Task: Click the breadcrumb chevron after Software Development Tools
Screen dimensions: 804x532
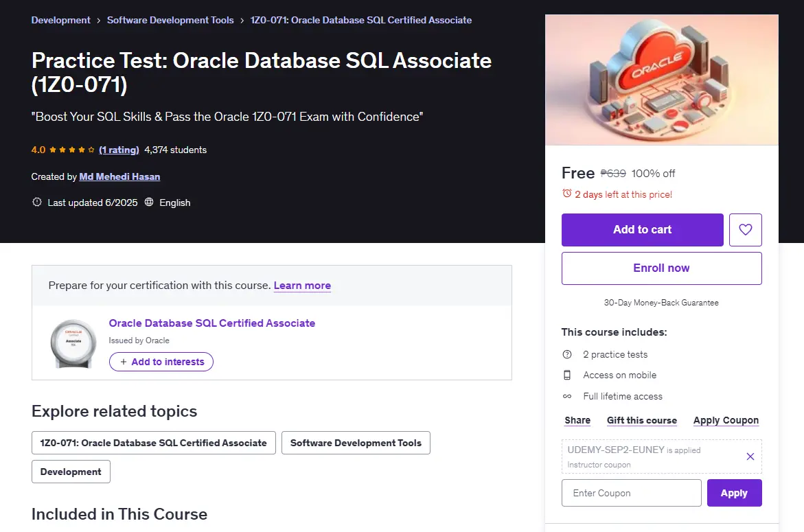Action: (x=242, y=21)
